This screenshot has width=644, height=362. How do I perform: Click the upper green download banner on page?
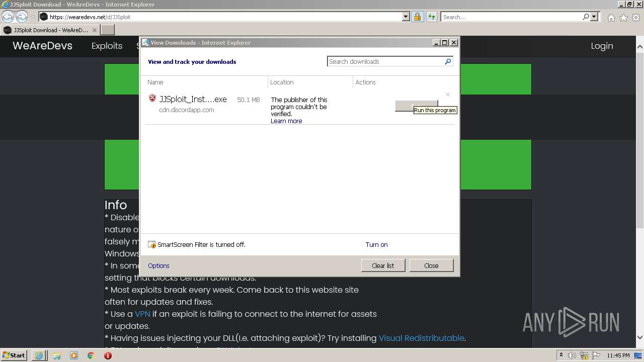(317, 79)
